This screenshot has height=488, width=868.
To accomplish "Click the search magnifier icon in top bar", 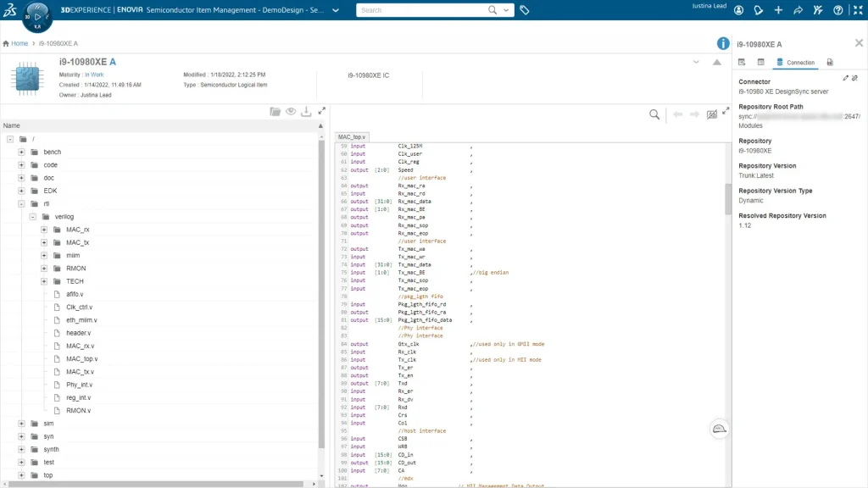I will (492, 10).
